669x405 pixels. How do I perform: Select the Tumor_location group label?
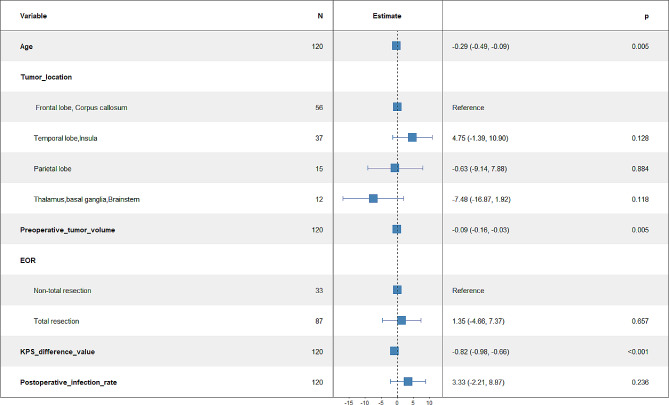pyautogui.click(x=46, y=77)
